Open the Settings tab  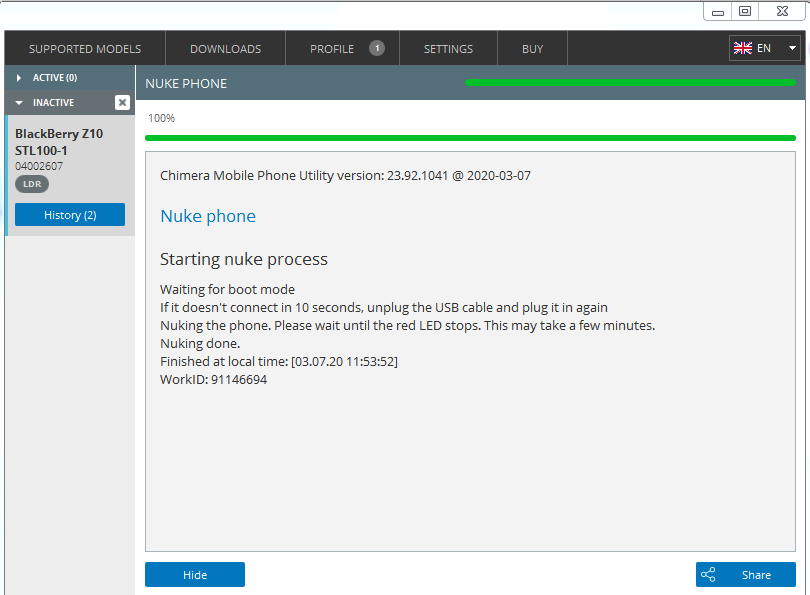(448, 49)
